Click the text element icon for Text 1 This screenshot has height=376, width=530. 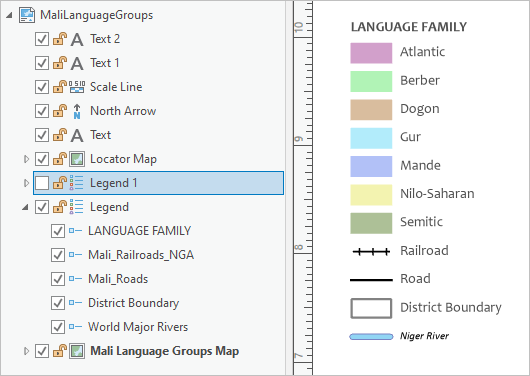77,64
